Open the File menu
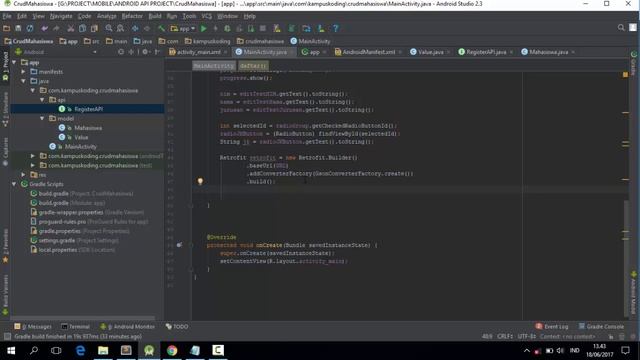The width and height of the screenshot is (640, 360). click(7, 16)
